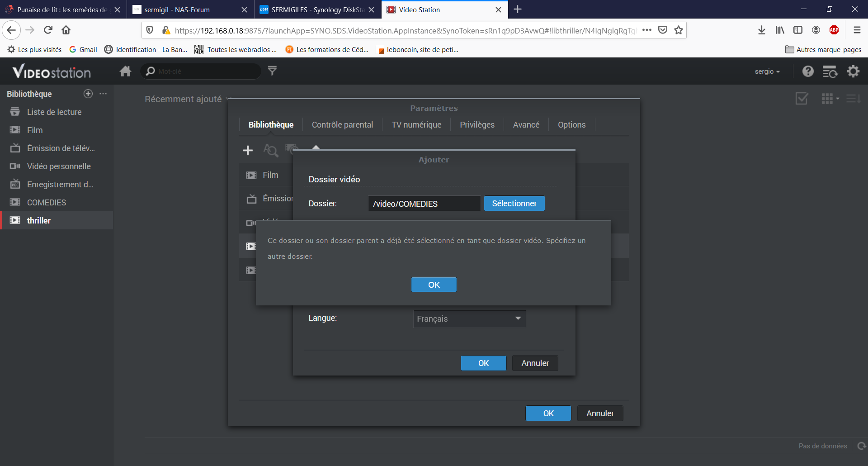The image size is (868, 466).
Task: Open the Autres marque-pages folder
Action: click(823, 50)
